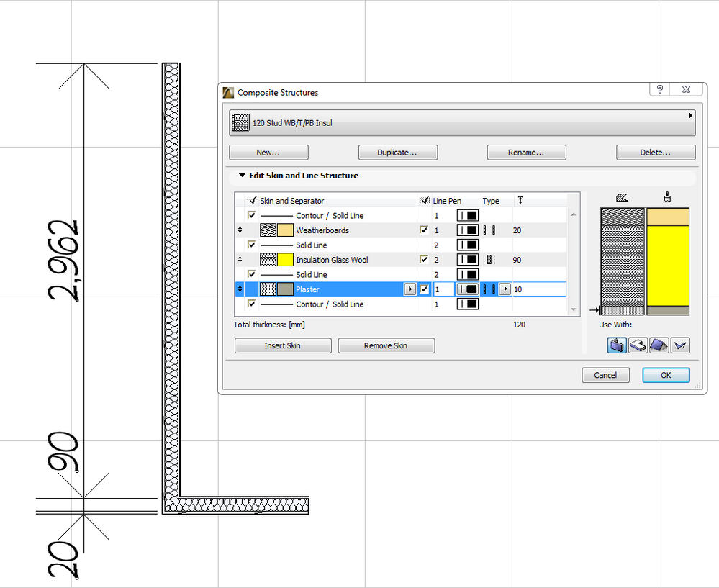Enable Slab in the Use With options
The image size is (719, 588).
pyautogui.click(x=637, y=345)
